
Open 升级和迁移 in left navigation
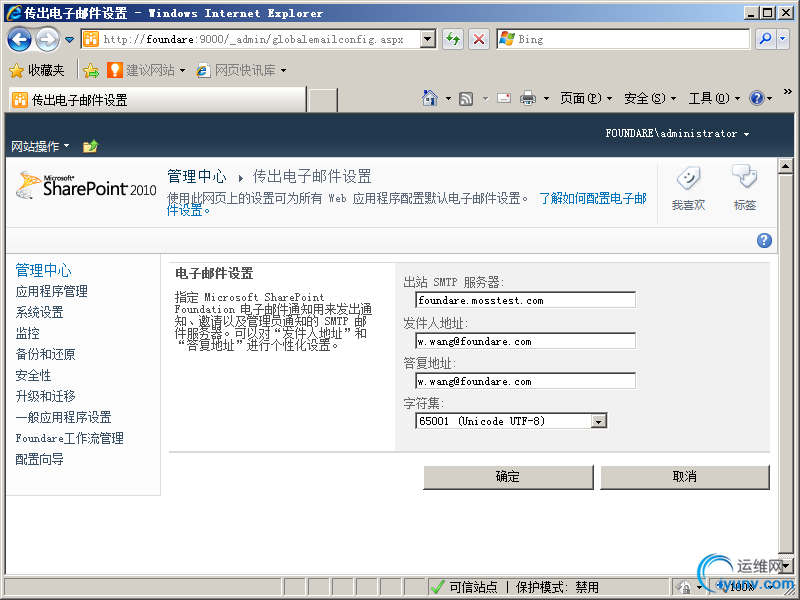pyautogui.click(x=45, y=396)
